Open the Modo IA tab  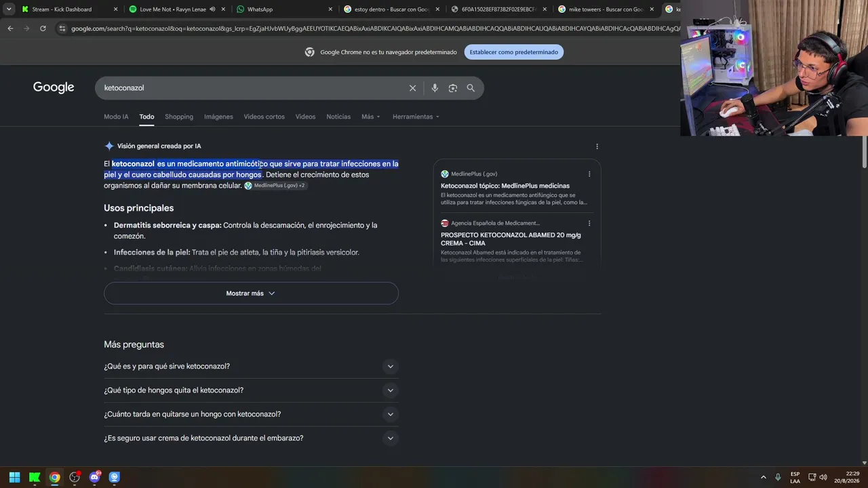click(x=116, y=117)
